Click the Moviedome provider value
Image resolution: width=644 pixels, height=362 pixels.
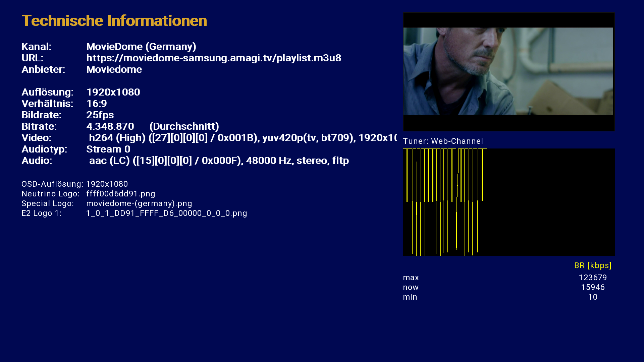click(114, 69)
